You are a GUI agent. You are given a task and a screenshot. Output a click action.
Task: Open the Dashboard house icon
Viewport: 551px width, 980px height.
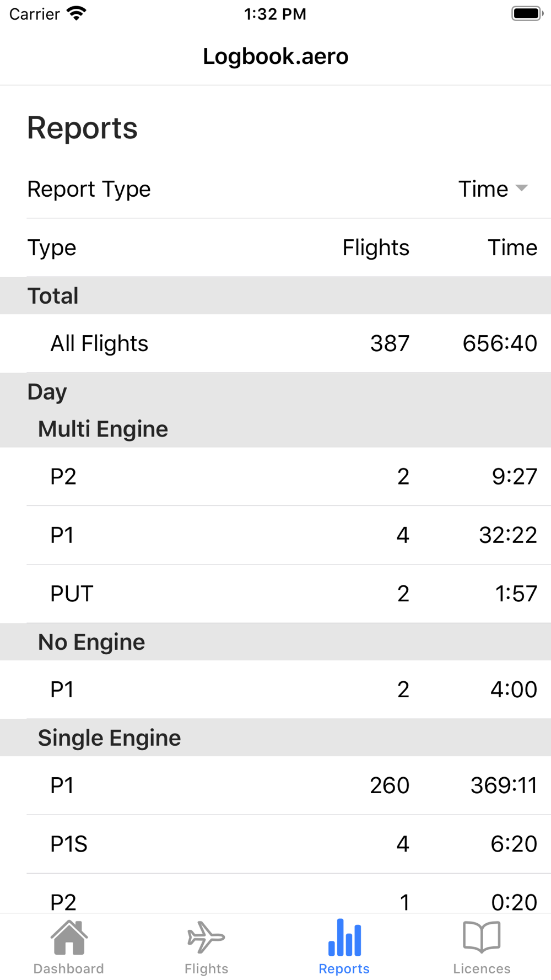click(x=69, y=937)
